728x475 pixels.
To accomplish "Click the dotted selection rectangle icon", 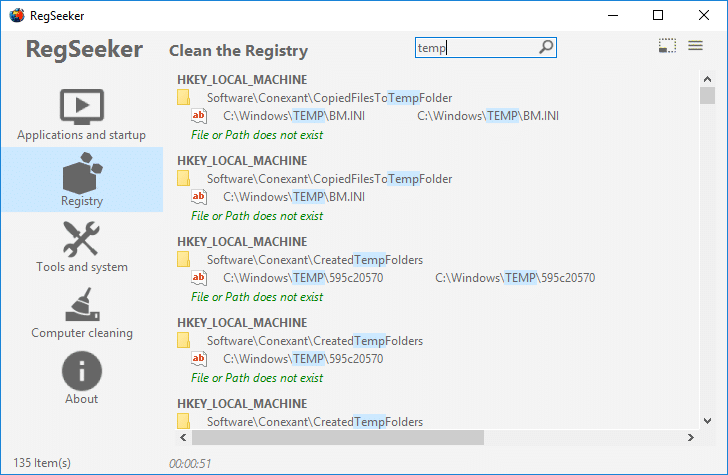I will tap(667, 46).
